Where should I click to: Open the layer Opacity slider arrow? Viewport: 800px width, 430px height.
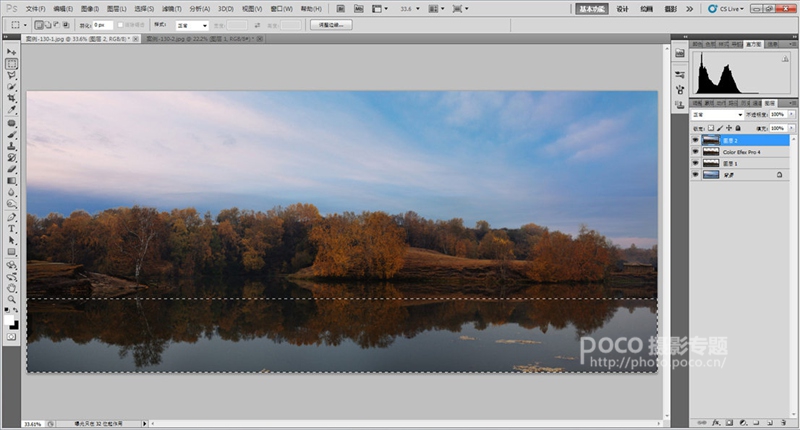pos(791,115)
